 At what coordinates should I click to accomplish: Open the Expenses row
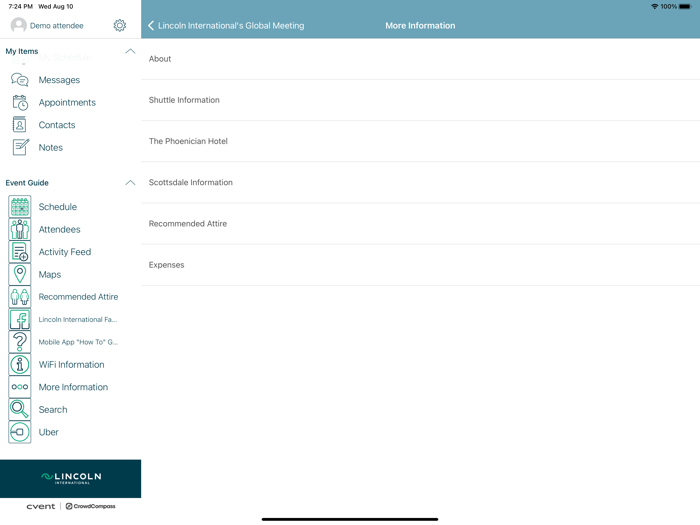click(421, 265)
